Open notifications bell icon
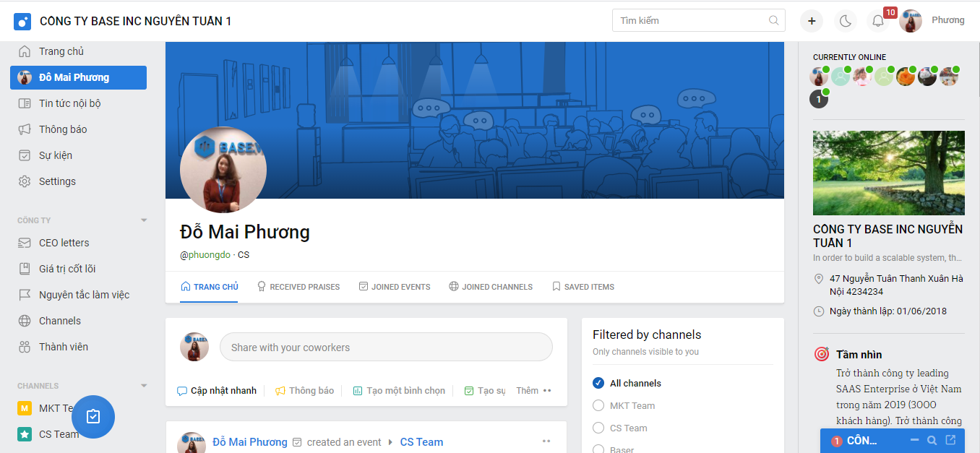Image resolution: width=980 pixels, height=453 pixels. [x=878, y=21]
